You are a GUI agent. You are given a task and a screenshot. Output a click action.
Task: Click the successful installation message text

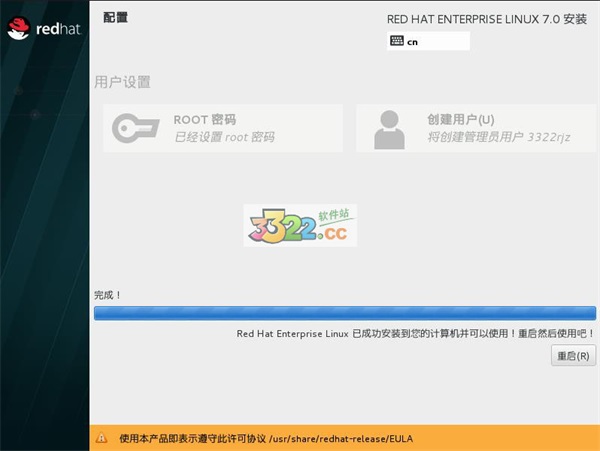pos(415,334)
